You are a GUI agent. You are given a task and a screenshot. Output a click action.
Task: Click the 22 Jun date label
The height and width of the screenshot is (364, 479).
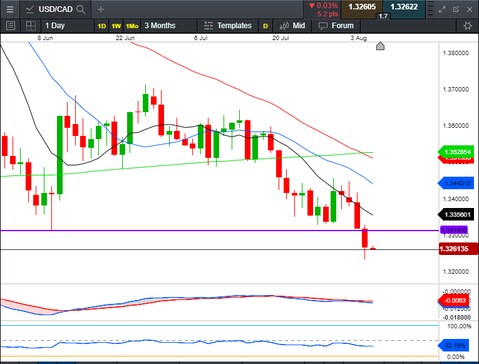point(125,38)
